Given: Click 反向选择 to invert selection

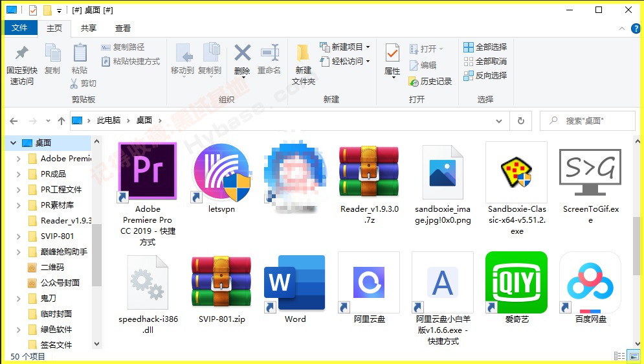Looking at the screenshot, I should [485, 76].
